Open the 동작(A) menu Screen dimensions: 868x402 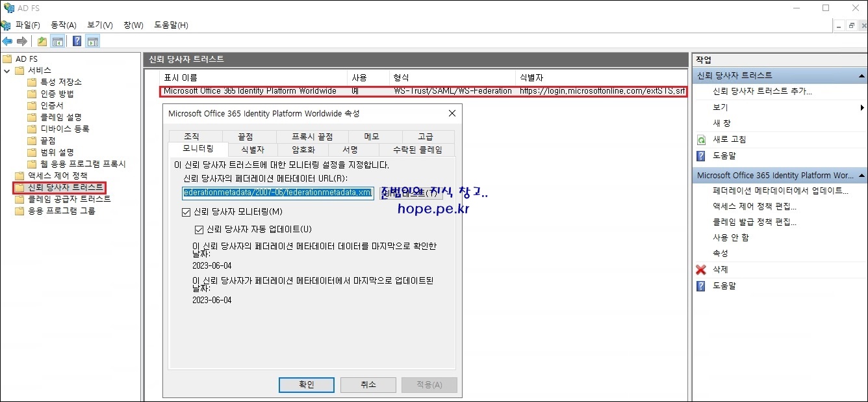(64, 25)
